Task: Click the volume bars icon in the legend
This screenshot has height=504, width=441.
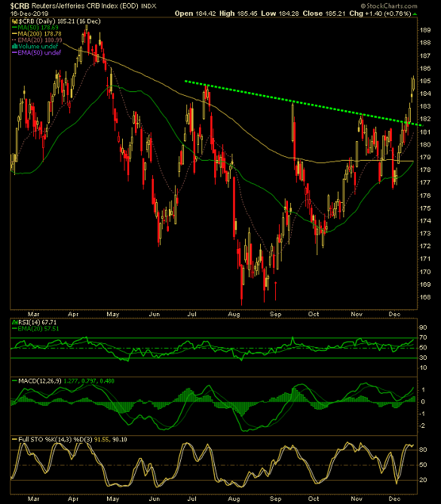Action: pyautogui.click(x=14, y=46)
